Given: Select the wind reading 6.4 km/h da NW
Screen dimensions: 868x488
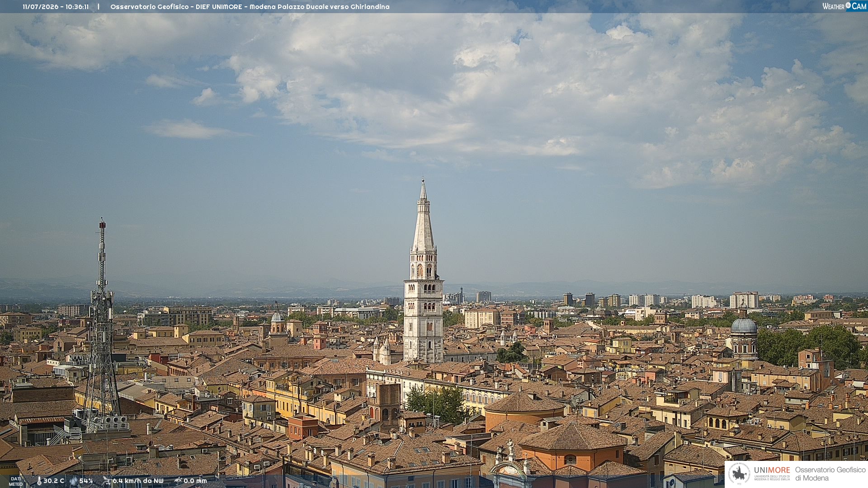Looking at the screenshot, I should [138, 481].
